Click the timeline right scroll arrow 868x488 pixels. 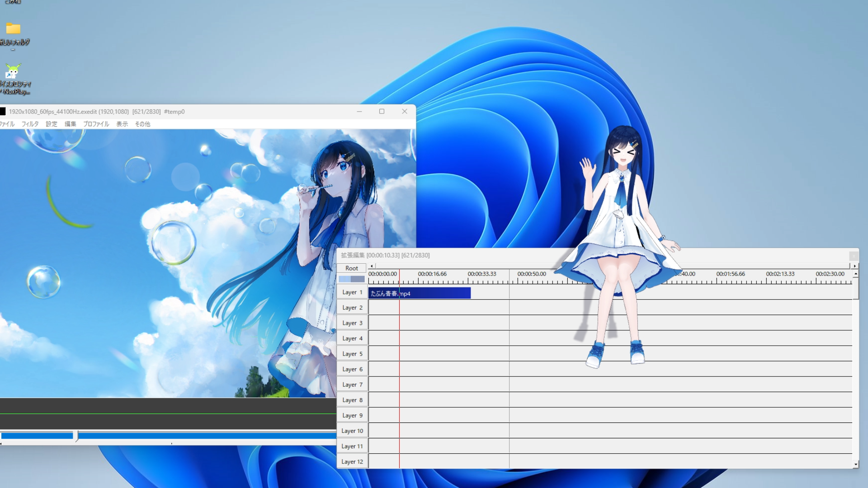[854, 266]
